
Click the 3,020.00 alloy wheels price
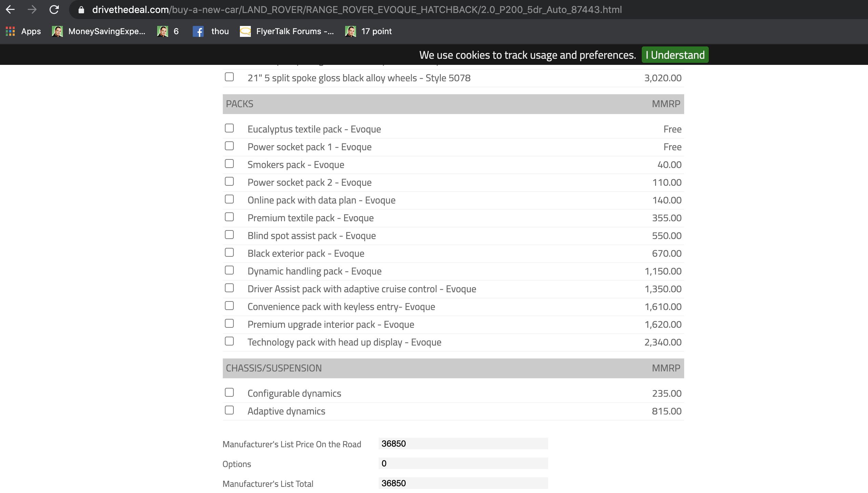(663, 78)
